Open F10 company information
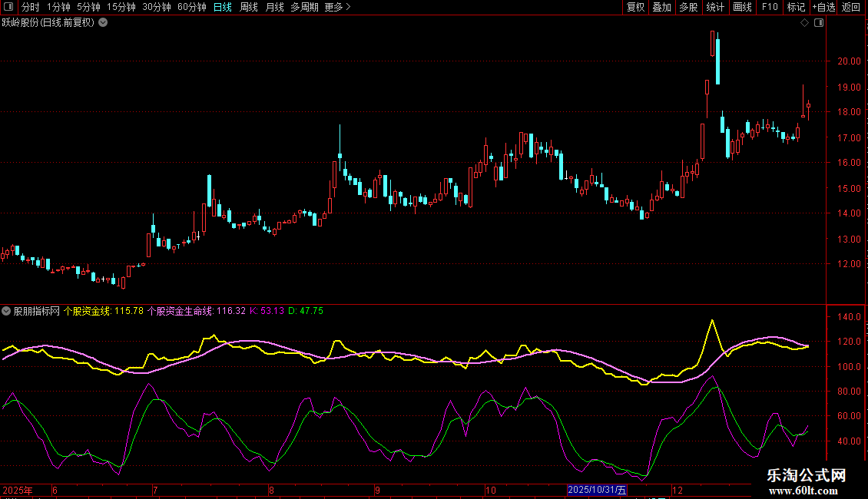Viewport: 868px width, 499px height. 769,7
